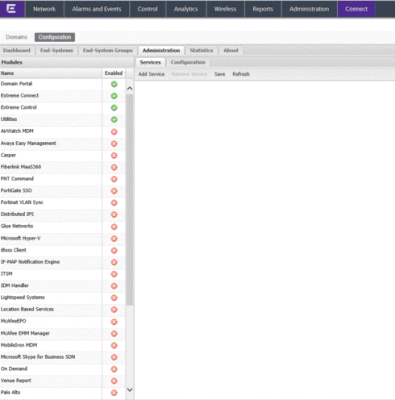The width and height of the screenshot is (395, 400).
Task: Click green enabled icon for Utilities
Action: tap(114, 119)
